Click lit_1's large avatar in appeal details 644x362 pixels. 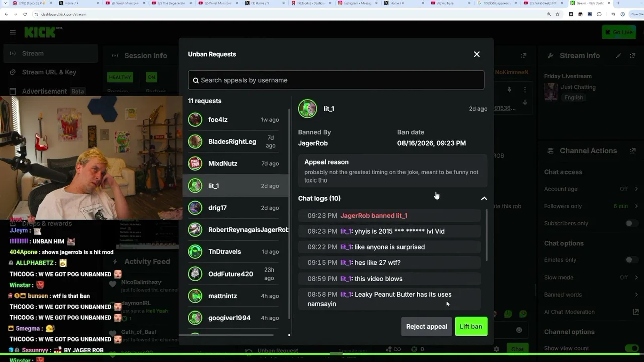point(308,109)
